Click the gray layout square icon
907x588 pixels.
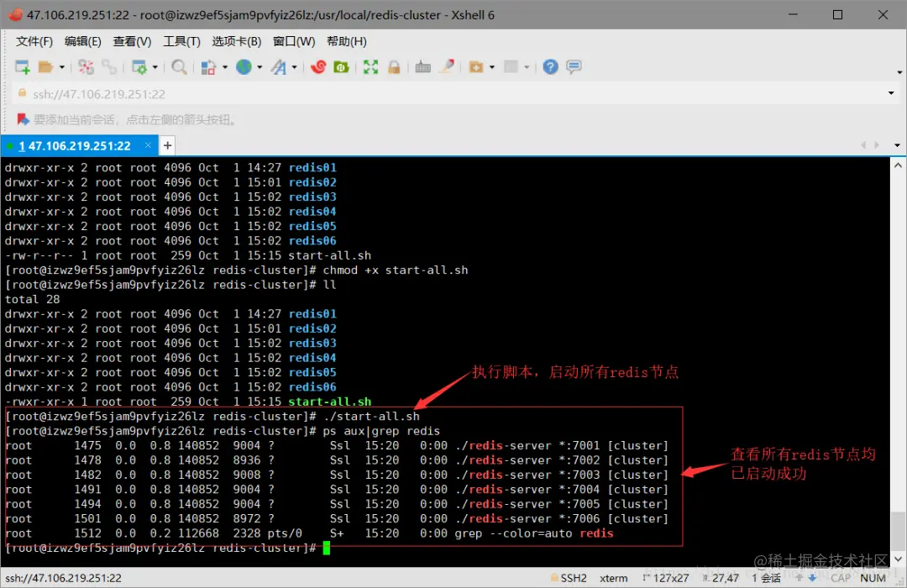pos(511,66)
